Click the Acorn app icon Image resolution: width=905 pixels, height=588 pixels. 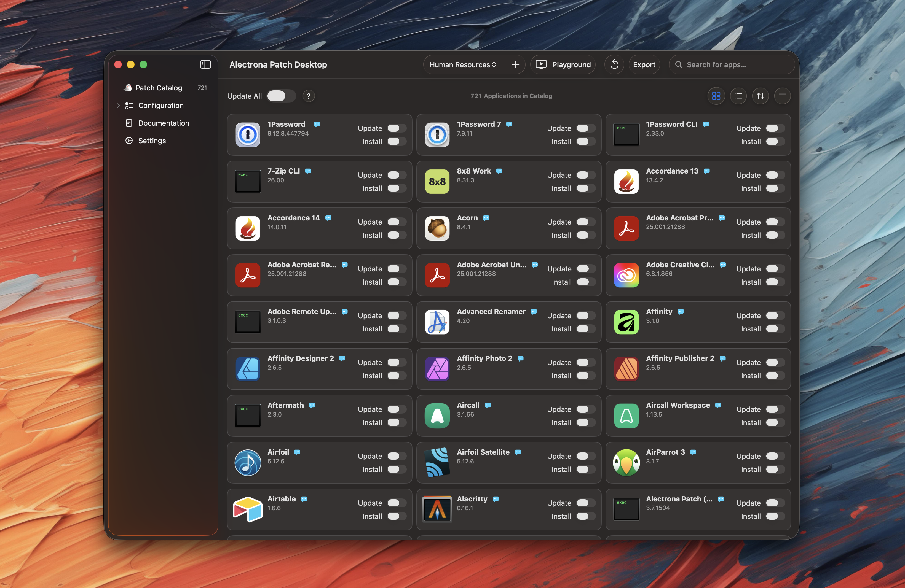437,228
